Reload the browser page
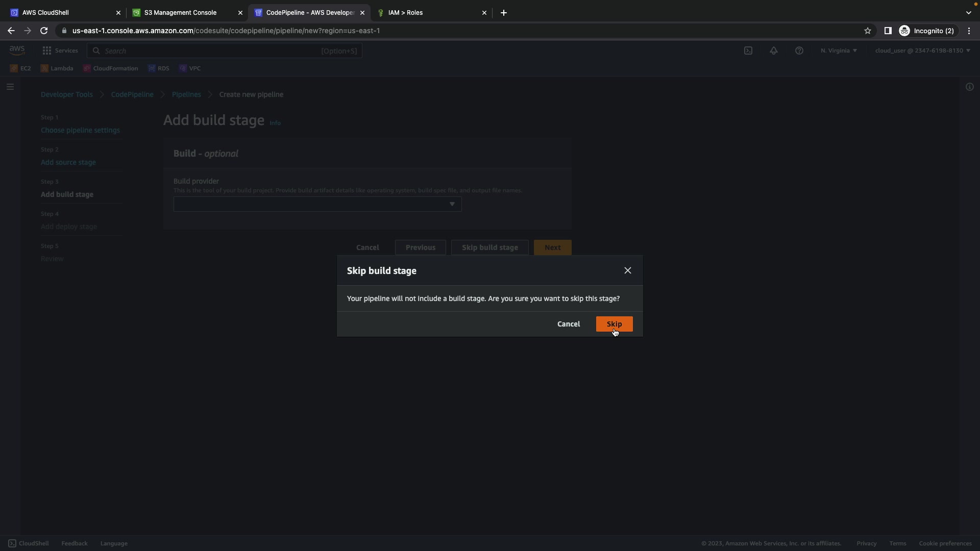The width and height of the screenshot is (980, 551). tap(44, 31)
